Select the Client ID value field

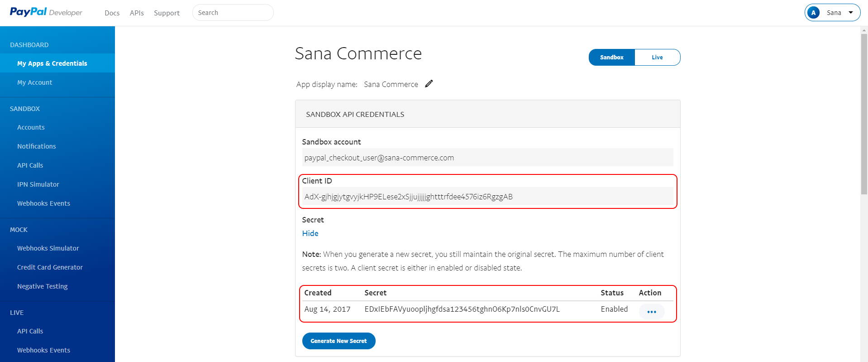pyautogui.click(x=487, y=197)
